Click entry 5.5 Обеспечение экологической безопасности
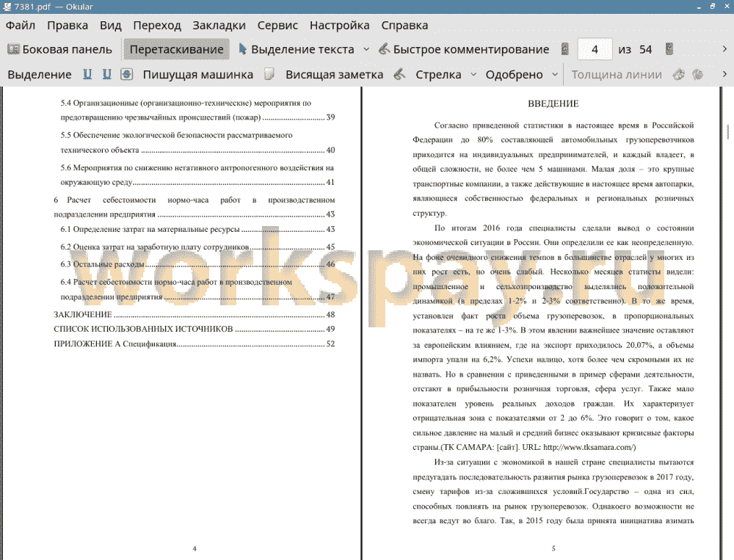 coord(197,142)
